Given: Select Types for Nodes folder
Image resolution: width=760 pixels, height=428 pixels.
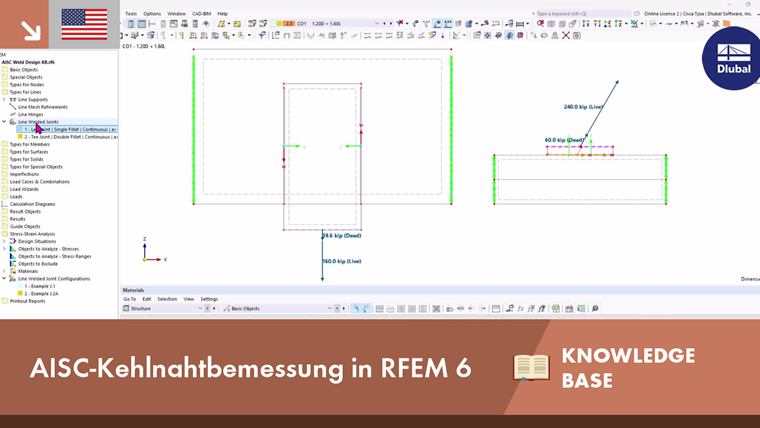Looking at the screenshot, I should (x=27, y=84).
